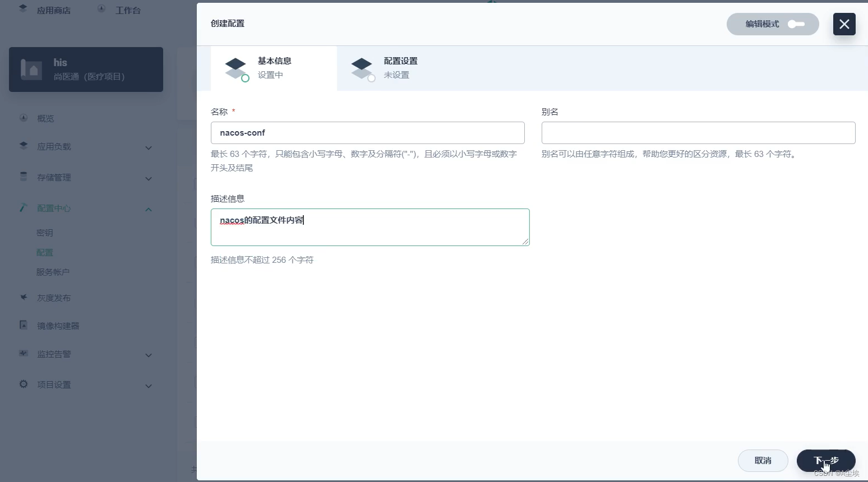Viewport: 868px width, 482px height.
Task: Click the 项目设置 sidebar label
Action: point(54,385)
